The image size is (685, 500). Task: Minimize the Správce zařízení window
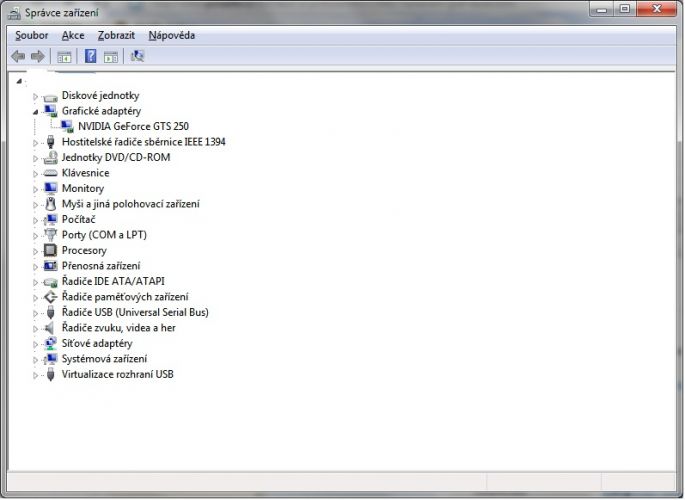point(602,9)
